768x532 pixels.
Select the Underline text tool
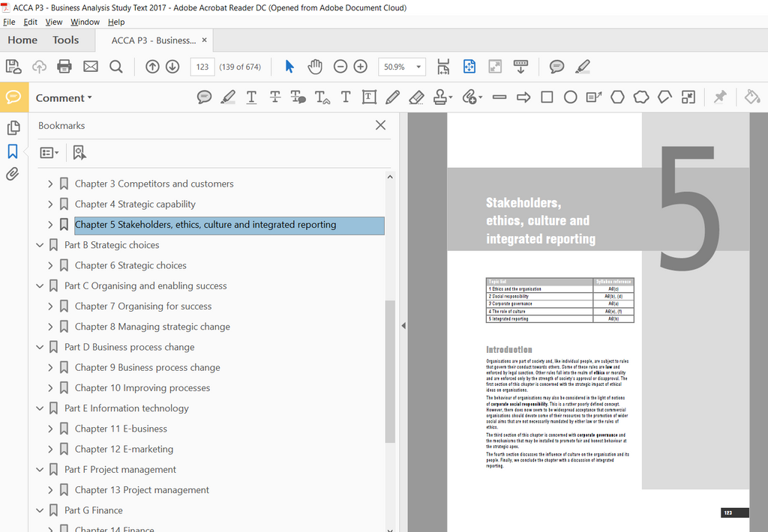click(x=251, y=97)
